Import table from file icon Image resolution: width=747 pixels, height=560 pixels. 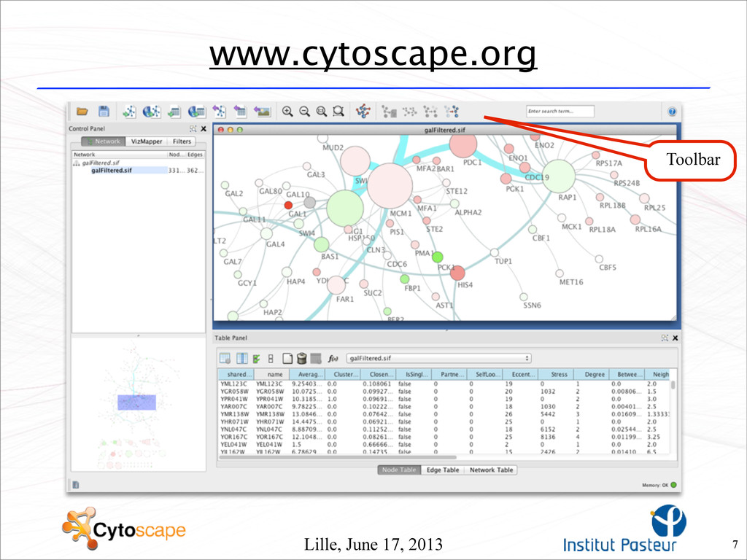click(x=174, y=112)
